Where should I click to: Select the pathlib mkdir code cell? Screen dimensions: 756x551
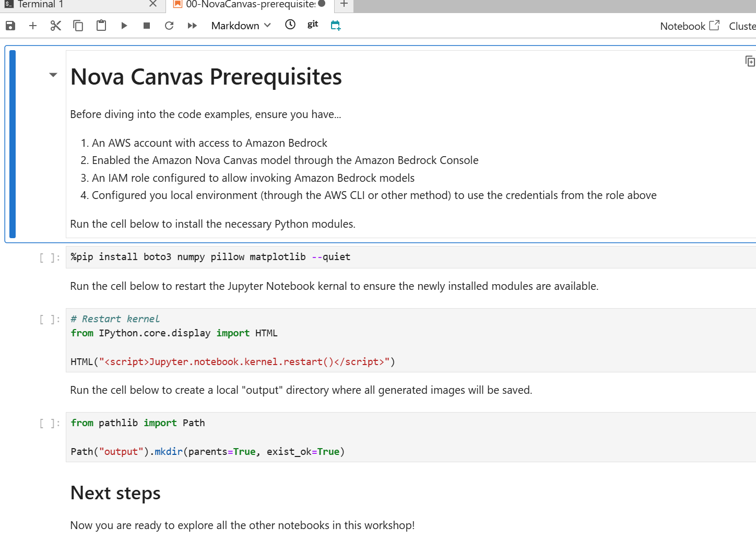click(411, 437)
